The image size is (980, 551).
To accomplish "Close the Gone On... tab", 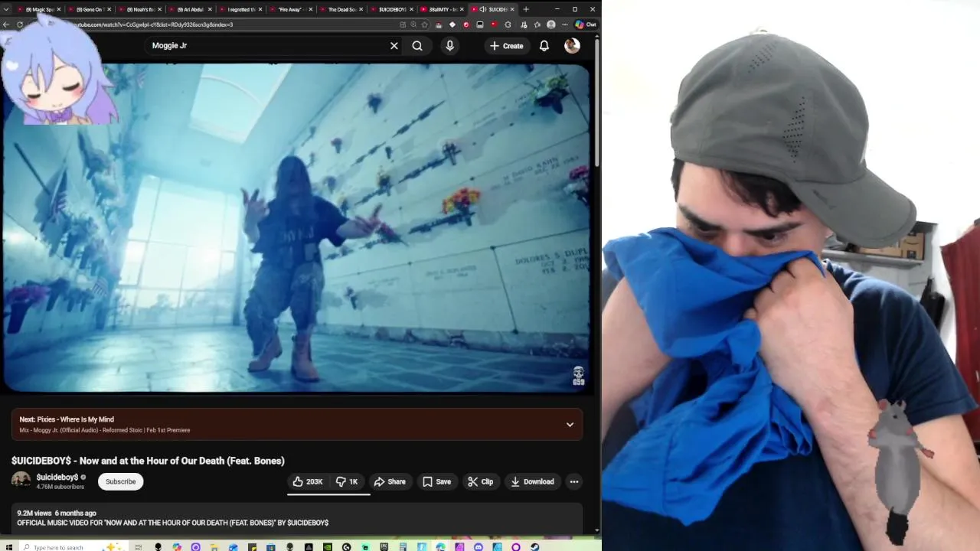I will (109, 9).
